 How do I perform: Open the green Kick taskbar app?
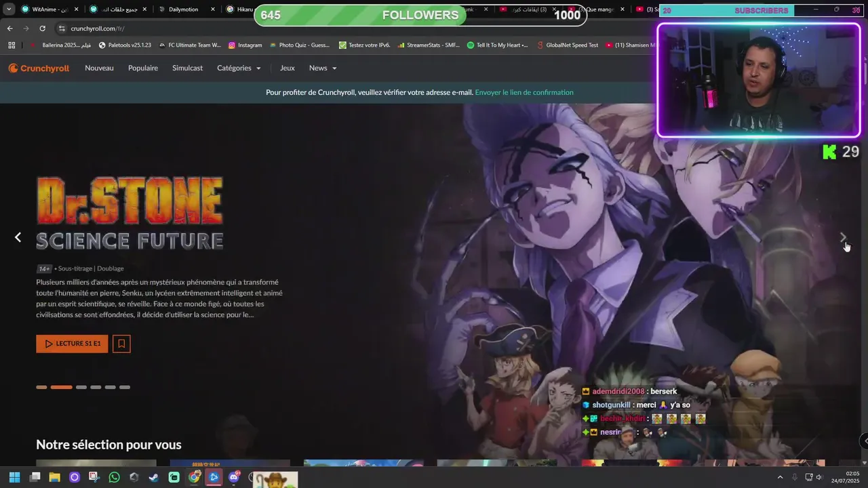tap(174, 477)
